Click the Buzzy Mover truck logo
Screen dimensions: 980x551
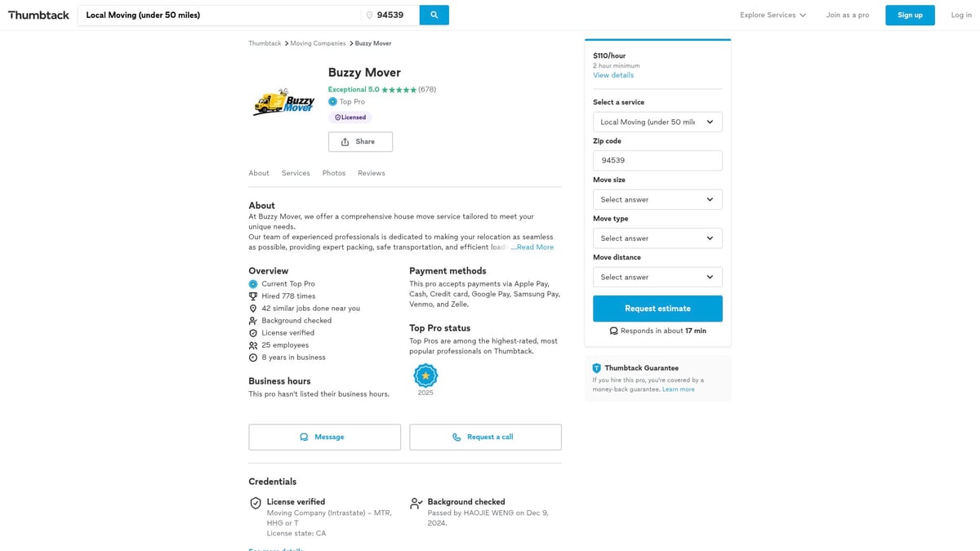pos(283,102)
